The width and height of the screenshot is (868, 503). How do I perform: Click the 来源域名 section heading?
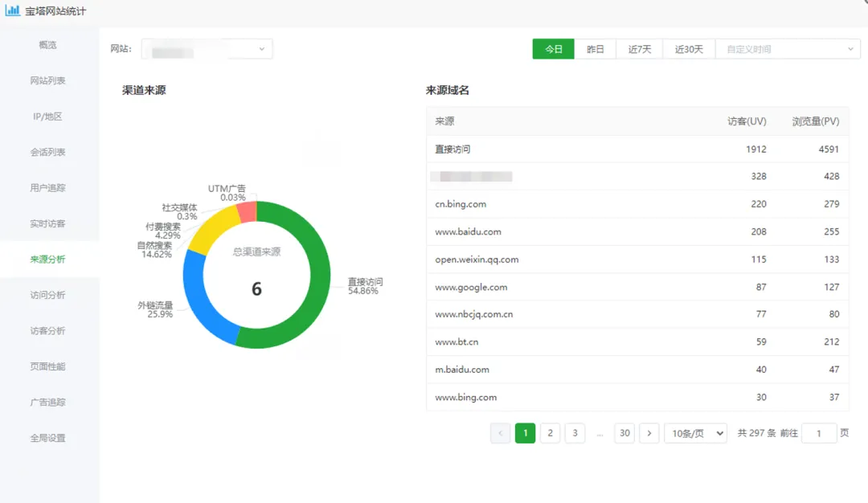tap(448, 90)
